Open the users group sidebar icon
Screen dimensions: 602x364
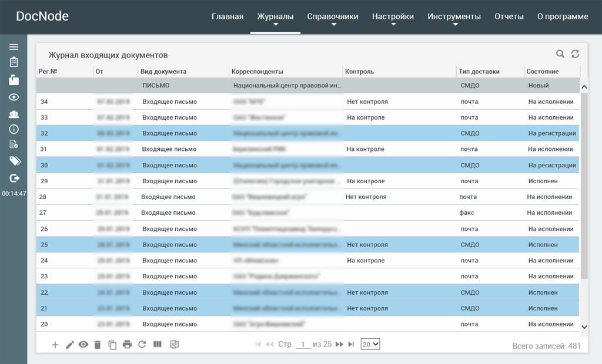[14, 114]
